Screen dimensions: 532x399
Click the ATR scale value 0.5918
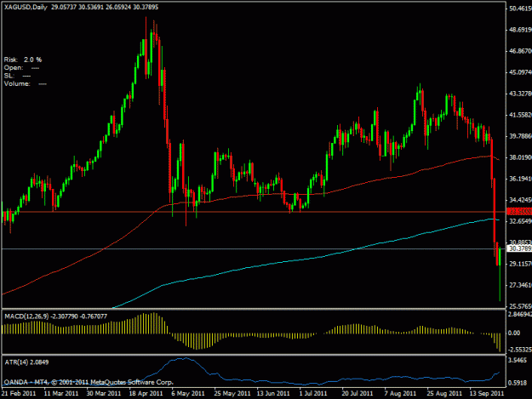click(x=518, y=383)
